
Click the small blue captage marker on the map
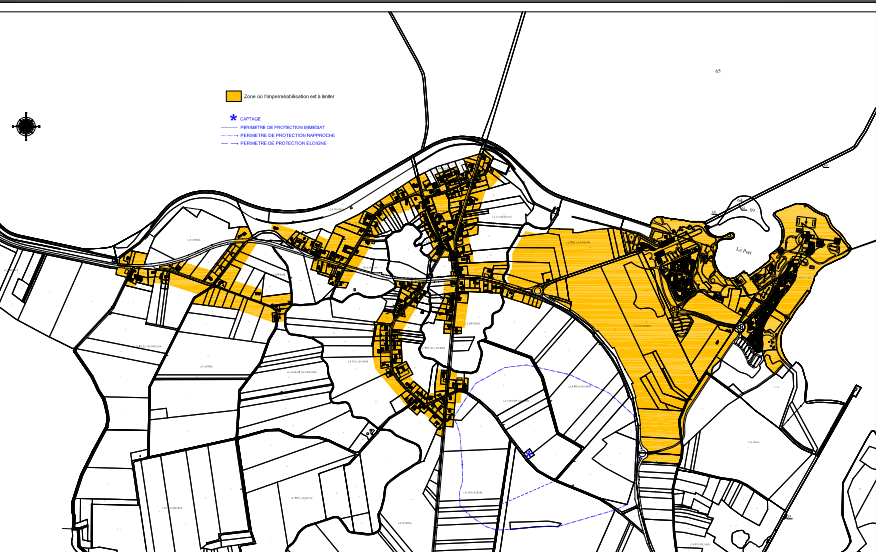coord(528,453)
